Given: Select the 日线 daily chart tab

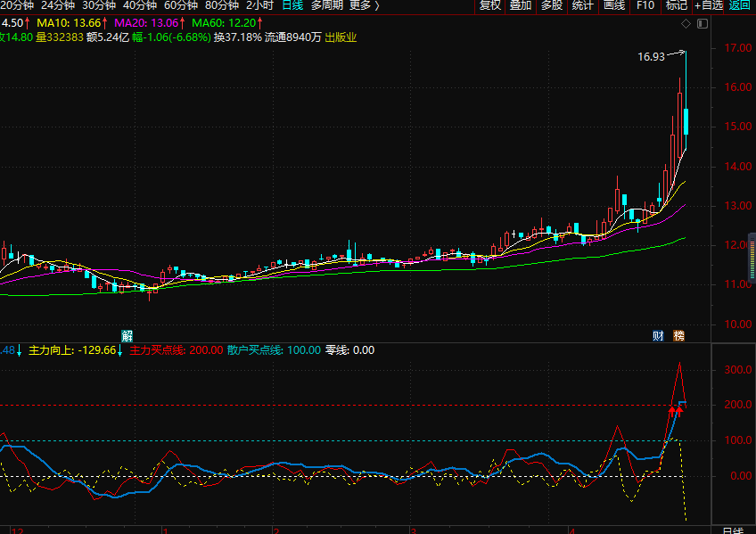Looking at the screenshot, I should click(x=292, y=5).
